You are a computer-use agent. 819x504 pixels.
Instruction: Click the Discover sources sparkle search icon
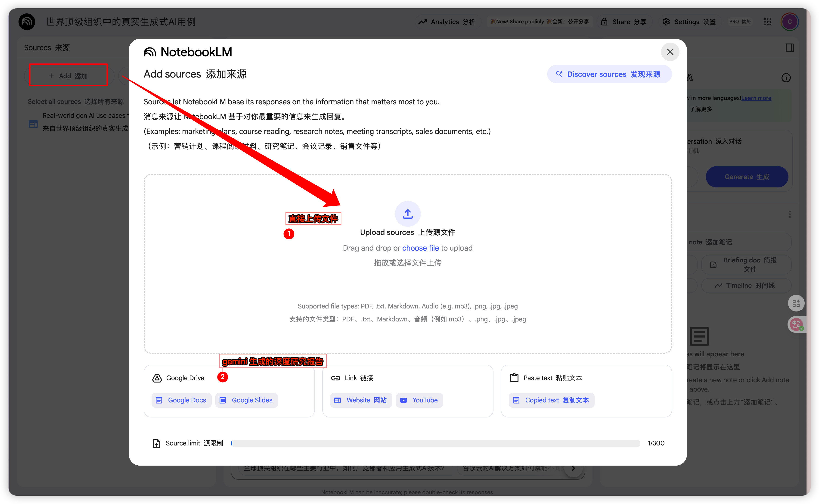tap(559, 74)
